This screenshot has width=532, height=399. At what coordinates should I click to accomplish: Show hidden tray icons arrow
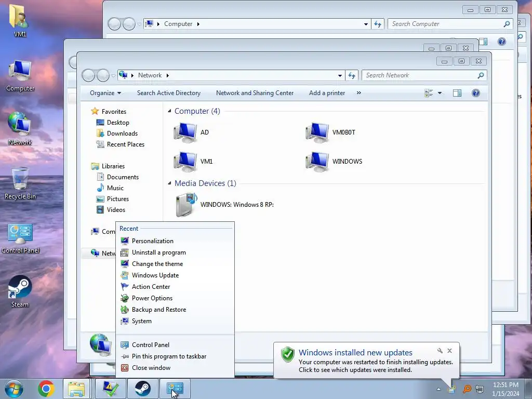(438, 389)
